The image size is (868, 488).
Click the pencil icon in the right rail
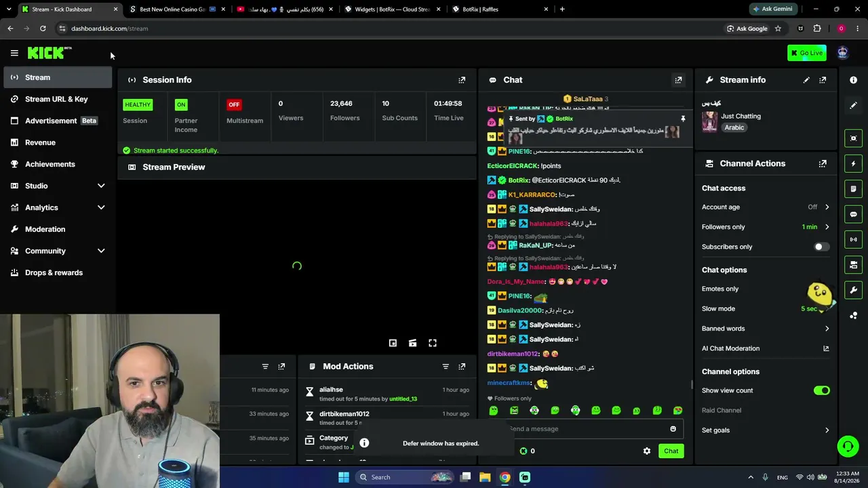point(853,106)
